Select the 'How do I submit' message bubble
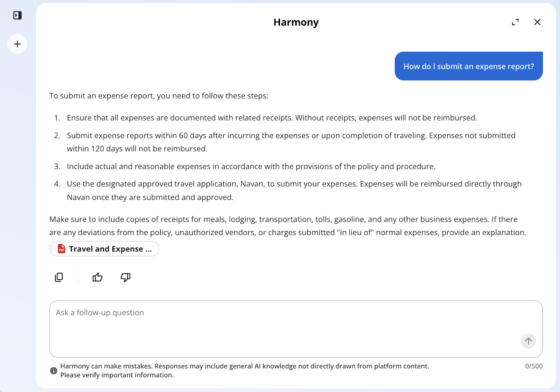The image size is (560, 392). tap(469, 66)
